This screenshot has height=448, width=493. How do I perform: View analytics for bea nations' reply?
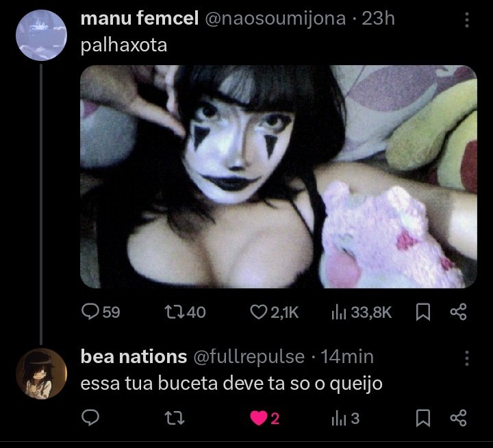pyautogui.click(x=345, y=418)
